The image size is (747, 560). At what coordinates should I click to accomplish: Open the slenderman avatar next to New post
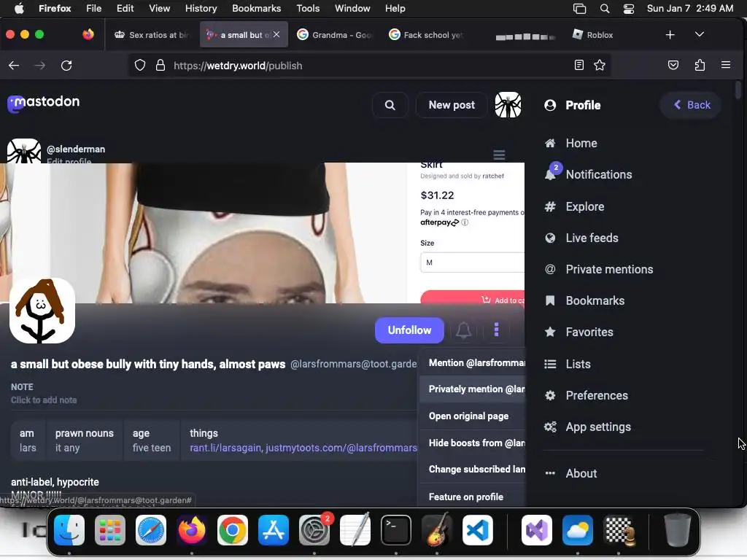pos(508,105)
